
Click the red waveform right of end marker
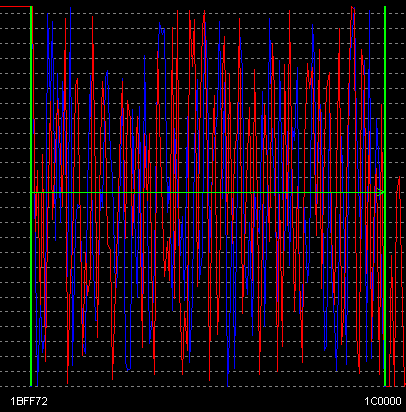397,283
